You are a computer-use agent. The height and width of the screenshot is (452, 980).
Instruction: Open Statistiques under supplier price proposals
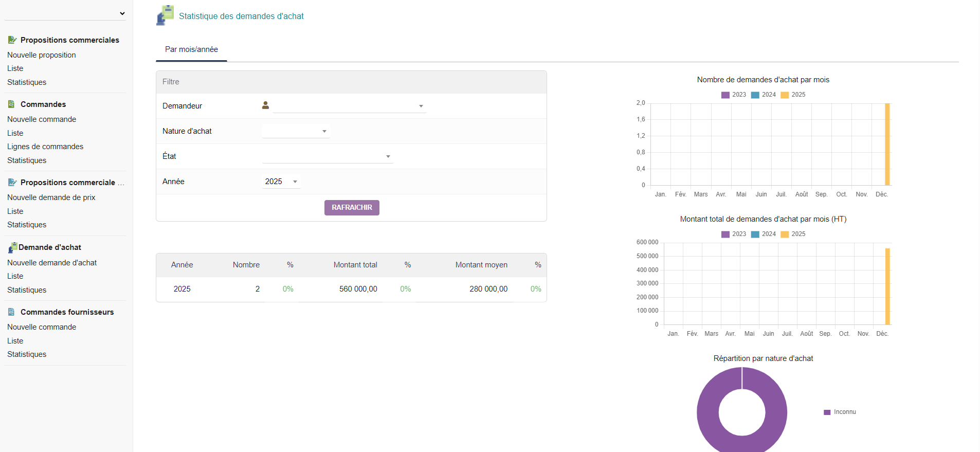click(27, 225)
